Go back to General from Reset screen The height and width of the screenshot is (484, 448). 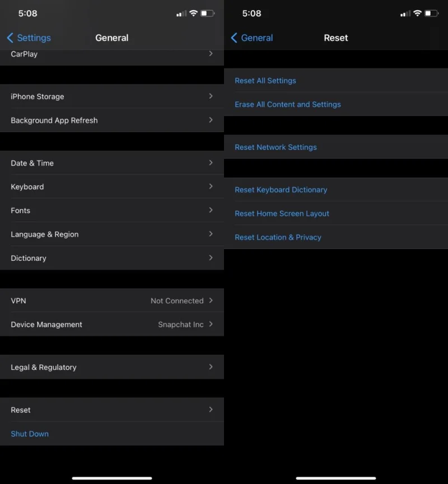251,37
